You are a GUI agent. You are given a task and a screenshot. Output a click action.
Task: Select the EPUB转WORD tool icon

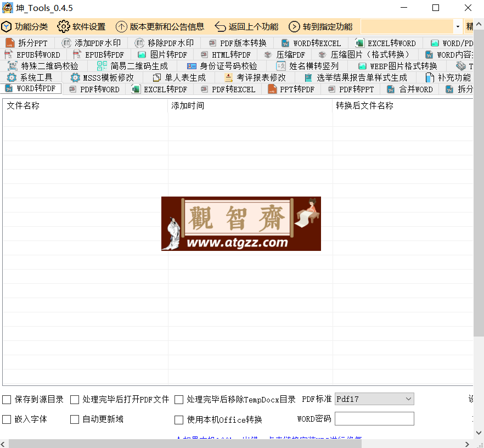(9, 55)
